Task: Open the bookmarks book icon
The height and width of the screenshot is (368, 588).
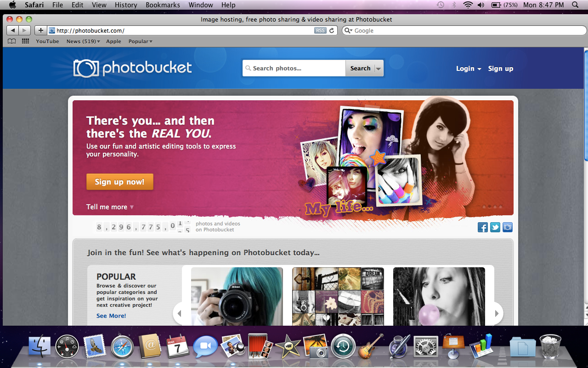Action: coord(12,41)
